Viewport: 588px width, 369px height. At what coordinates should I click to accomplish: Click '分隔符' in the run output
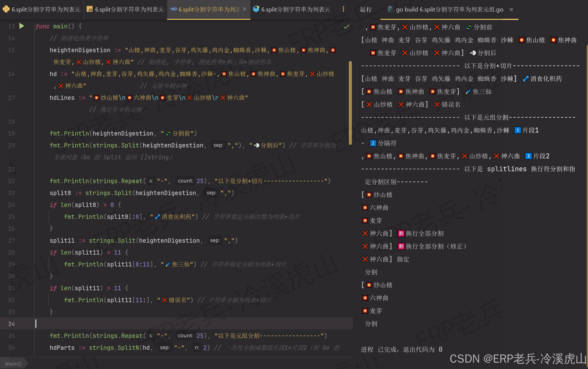pyautogui.click(x=387, y=143)
